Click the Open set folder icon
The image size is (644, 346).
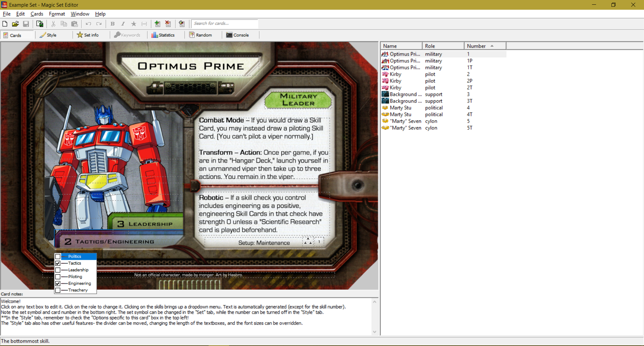point(15,24)
